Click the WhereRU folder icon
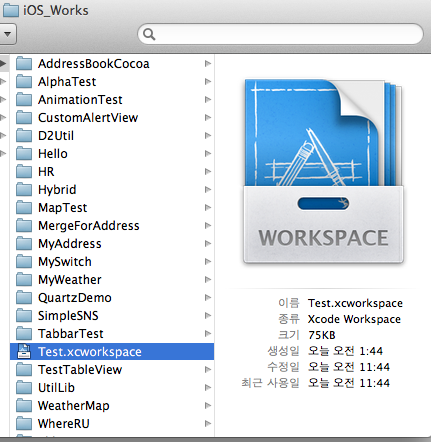 24,423
